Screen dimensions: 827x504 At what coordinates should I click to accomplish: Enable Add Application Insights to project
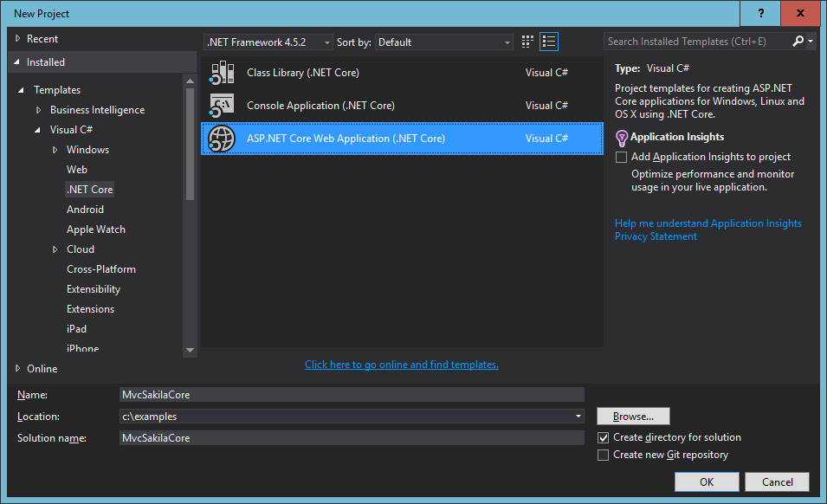621,157
